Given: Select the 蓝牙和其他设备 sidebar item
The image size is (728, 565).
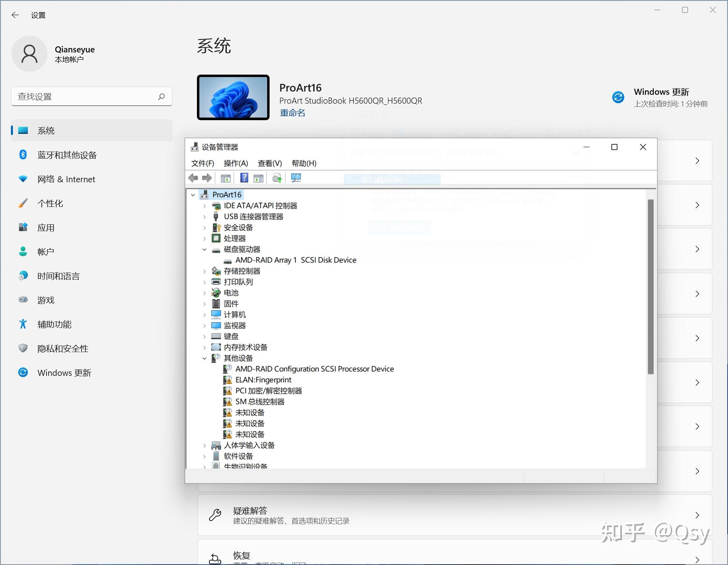Looking at the screenshot, I should click(67, 155).
